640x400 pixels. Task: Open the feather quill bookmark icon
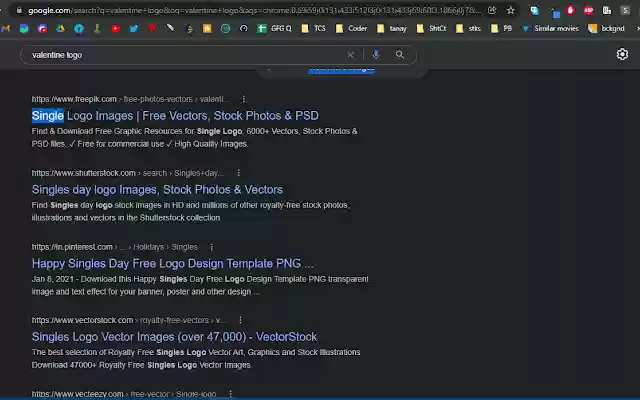pyautogui.click(x=170, y=28)
